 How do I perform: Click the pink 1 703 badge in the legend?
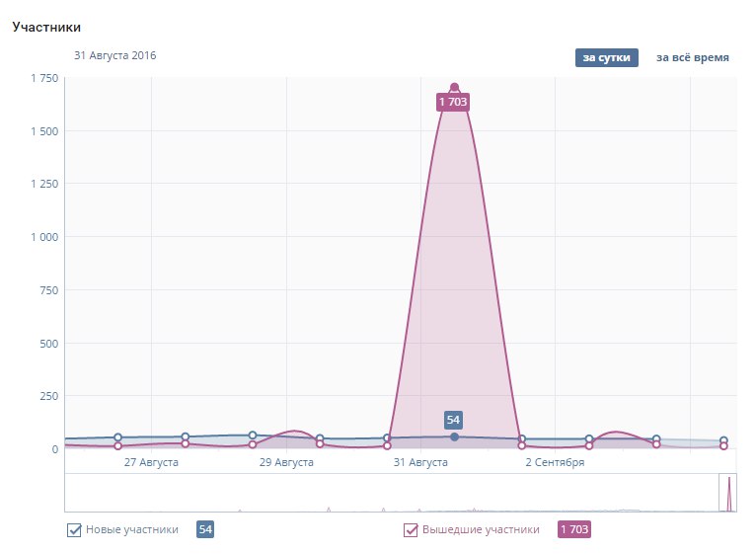point(574,530)
